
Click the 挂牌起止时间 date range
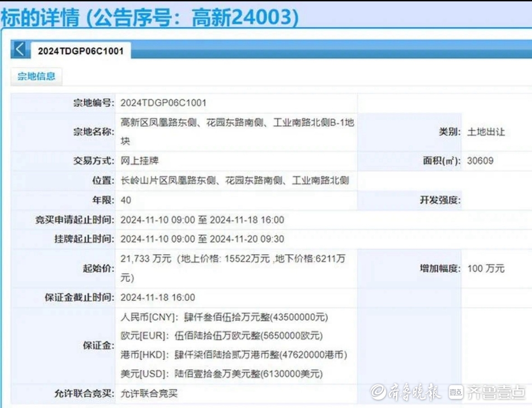pyautogui.click(x=202, y=239)
